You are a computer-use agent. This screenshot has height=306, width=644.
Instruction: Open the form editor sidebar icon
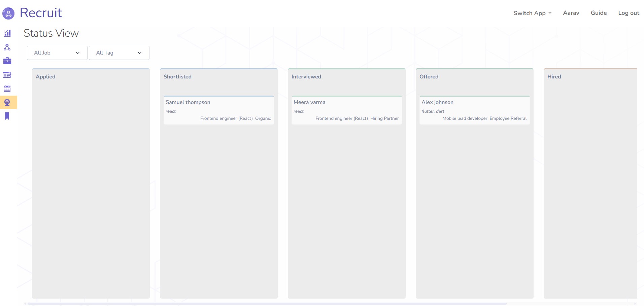coord(7,75)
